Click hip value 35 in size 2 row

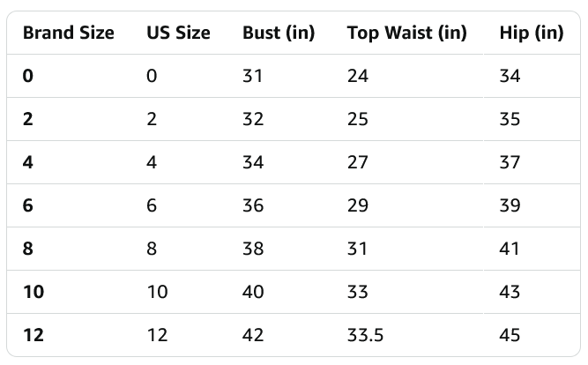[x=510, y=119]
